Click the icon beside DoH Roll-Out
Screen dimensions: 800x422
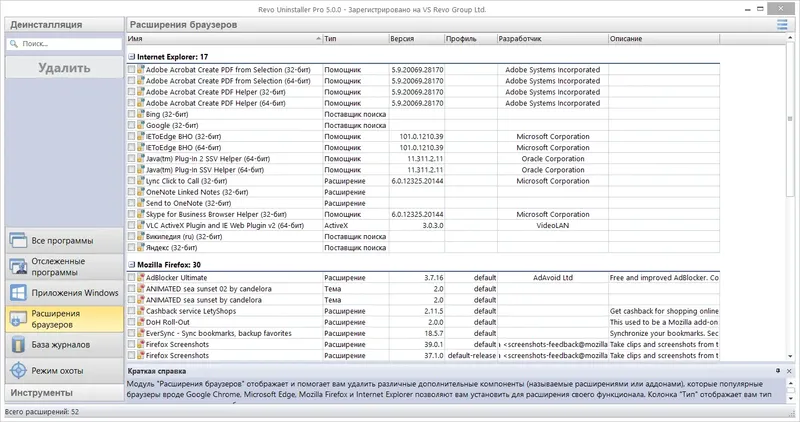(141, 322)
